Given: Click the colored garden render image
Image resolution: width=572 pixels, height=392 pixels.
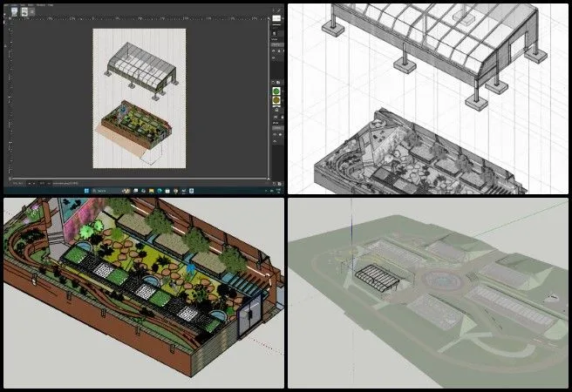Looking at the screenshot, I should coord(142,294).
